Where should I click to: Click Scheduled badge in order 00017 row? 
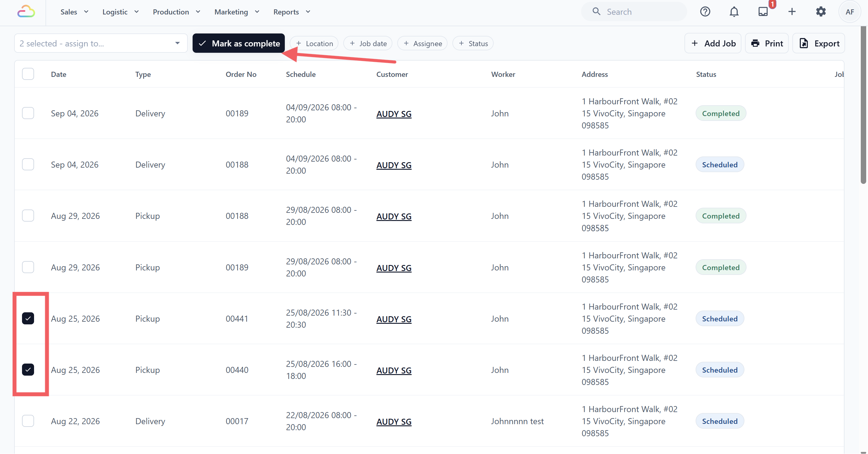720,421
